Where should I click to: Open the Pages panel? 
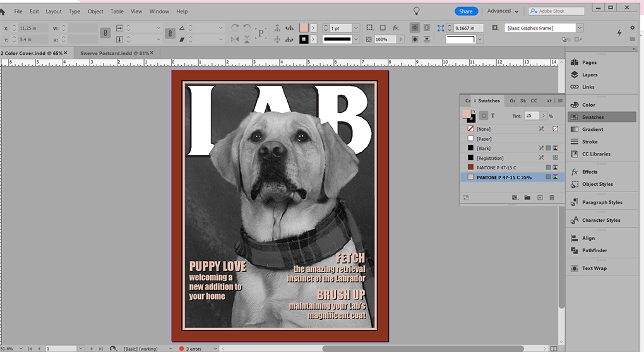(x=588, y=63)
